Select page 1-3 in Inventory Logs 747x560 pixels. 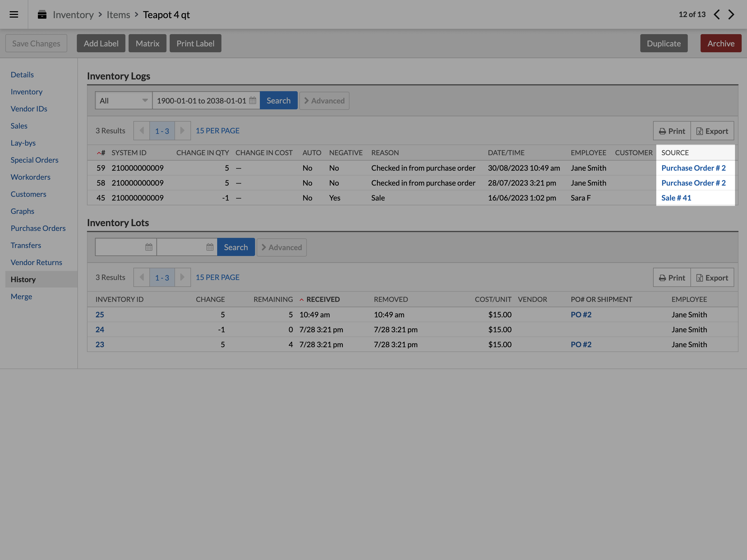click(x=162, y=131)
